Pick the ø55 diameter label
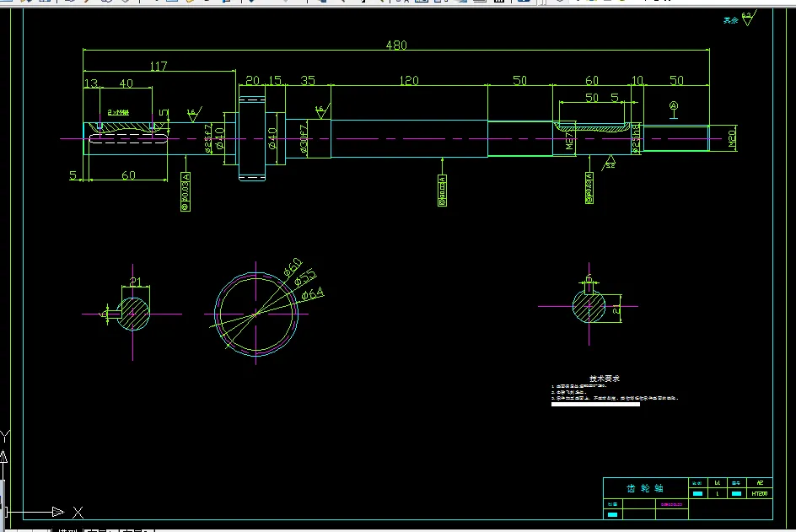Screen dimensions: 796x532 [x=304, y=278]
